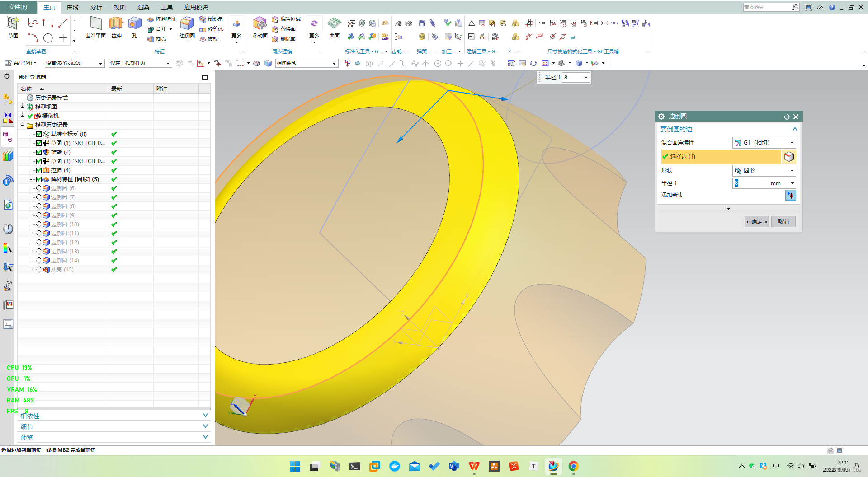Click the 确定 button in dialog
Viewport: 868px width, 477px height.
click(x=757, y=222)
